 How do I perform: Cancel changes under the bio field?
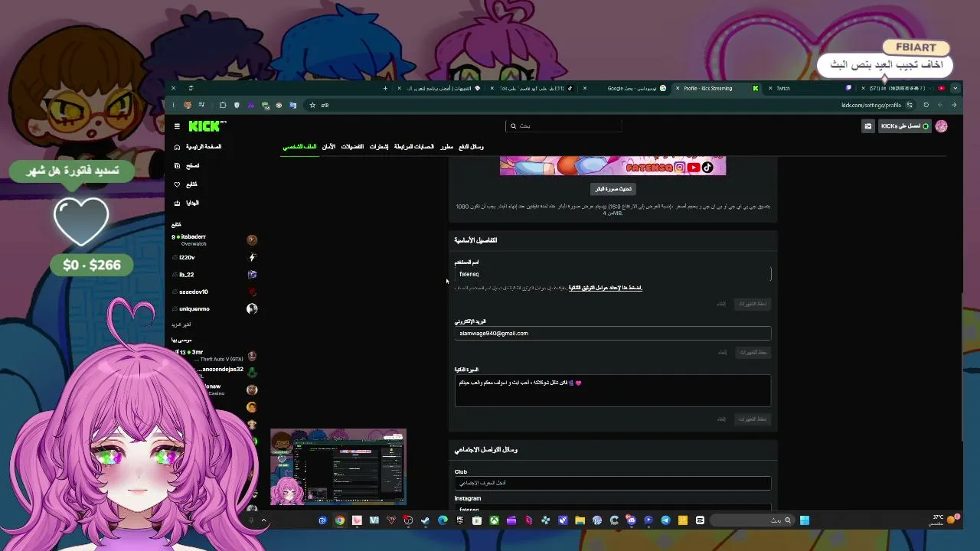(x=721, y=419)
